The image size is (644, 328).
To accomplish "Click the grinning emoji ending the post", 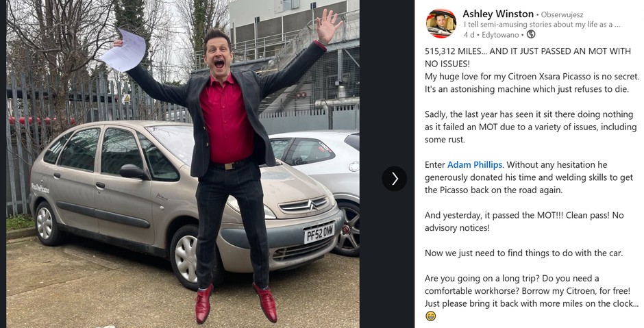I will [x=430, y=316].
